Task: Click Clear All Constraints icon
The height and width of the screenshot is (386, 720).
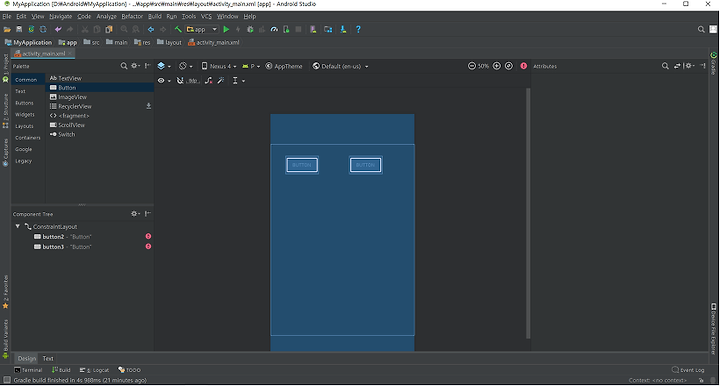Action: pyautogui.click(x=209, y=81)
